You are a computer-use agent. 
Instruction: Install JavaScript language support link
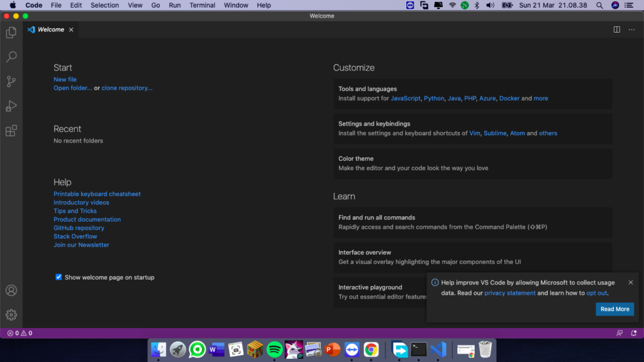(406, 98)
